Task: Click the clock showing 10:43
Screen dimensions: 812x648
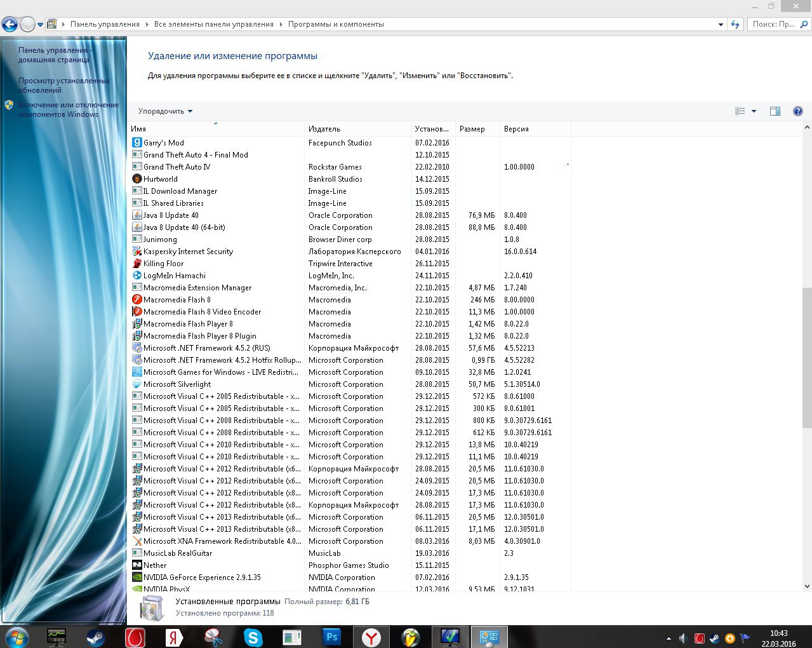Action: pyautogui.click(x=778, y=633)
